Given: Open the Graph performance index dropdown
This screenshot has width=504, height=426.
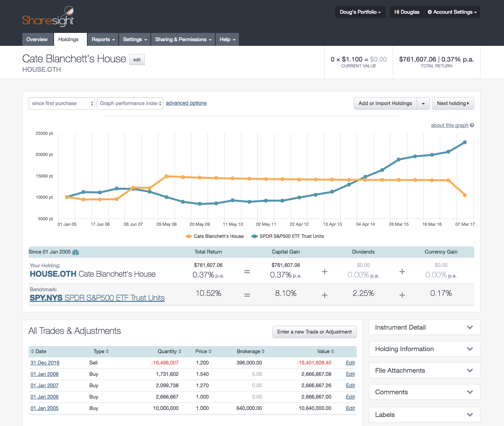Looking at the screenshot, I should pos(130,103).
